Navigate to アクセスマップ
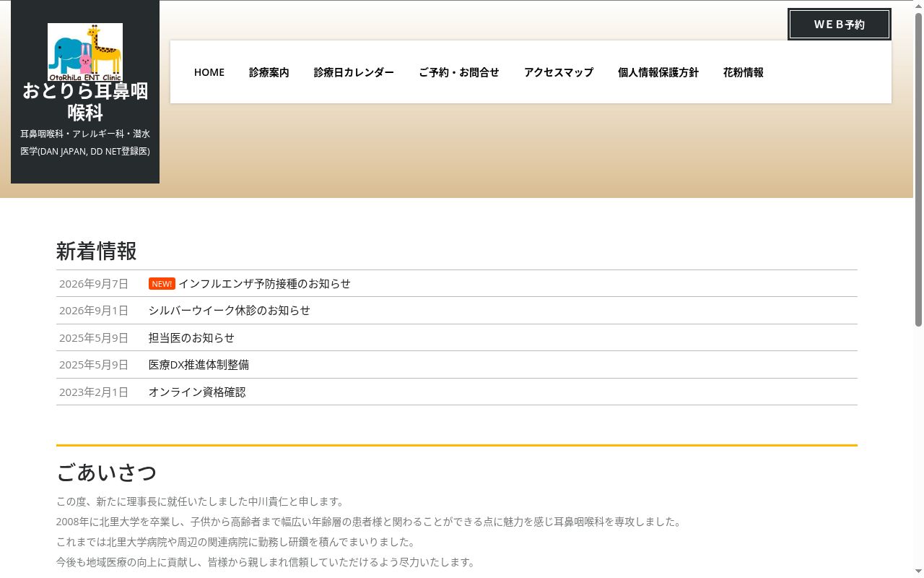Screen dimensions: 924x578 coord(559,72)
